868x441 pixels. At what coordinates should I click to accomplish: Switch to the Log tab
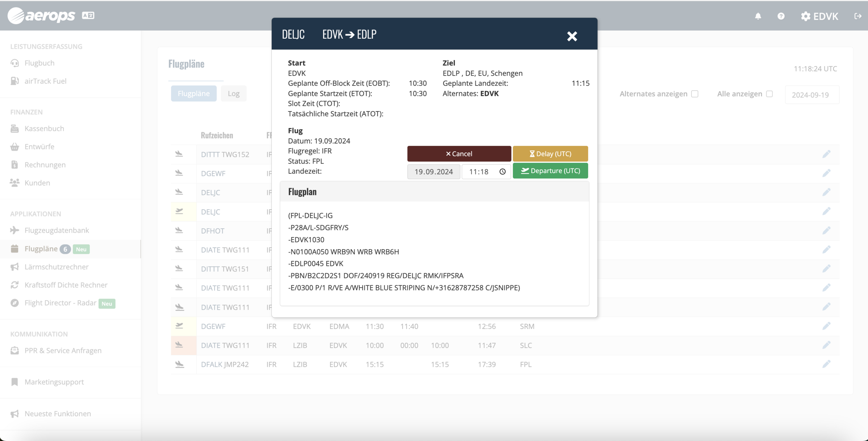234,93
